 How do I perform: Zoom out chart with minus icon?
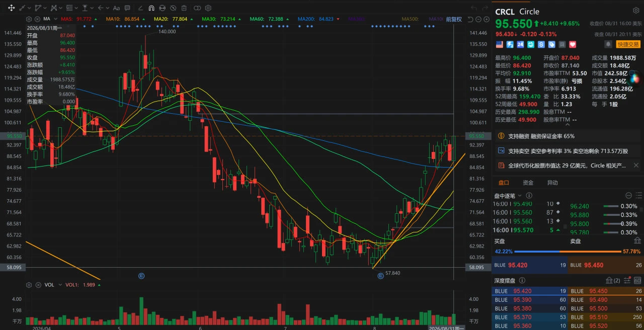click(x=478, y=19)
